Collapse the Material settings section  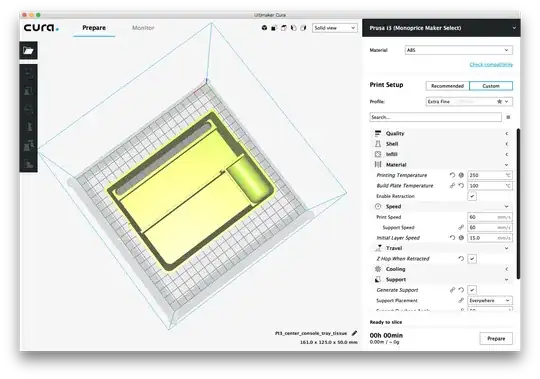(441, 165)
